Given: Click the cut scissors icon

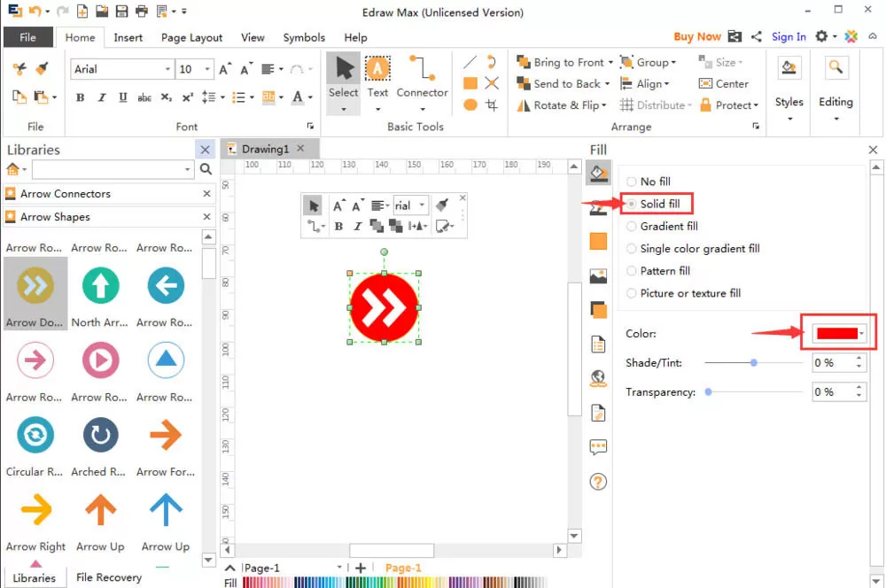Looking at the screenshot, I should click(19, 69).
